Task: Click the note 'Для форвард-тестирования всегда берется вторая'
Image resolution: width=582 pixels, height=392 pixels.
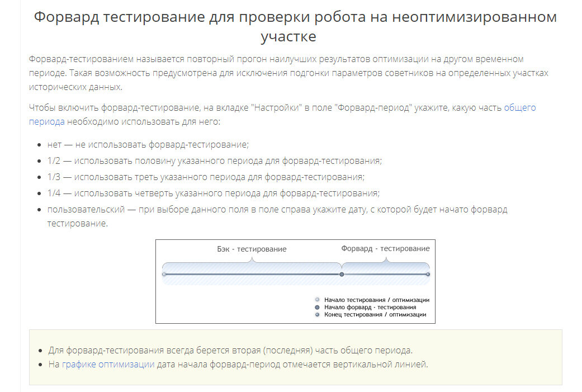Action: coord(230,350)
